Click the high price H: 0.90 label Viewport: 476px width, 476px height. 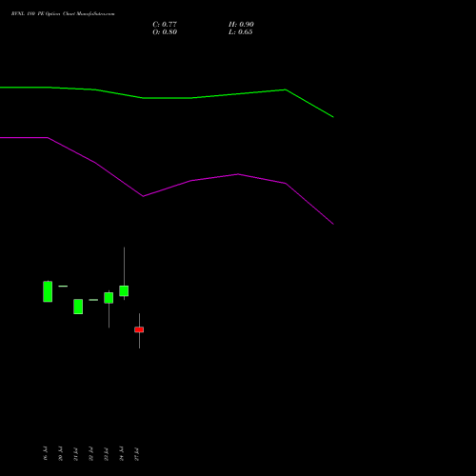[x=241, y=25]
